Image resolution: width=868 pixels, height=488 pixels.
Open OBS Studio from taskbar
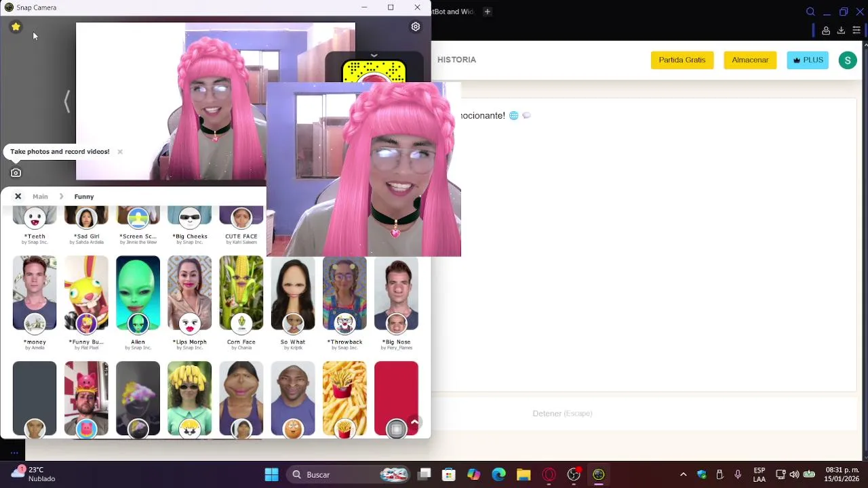pos(574,474)
